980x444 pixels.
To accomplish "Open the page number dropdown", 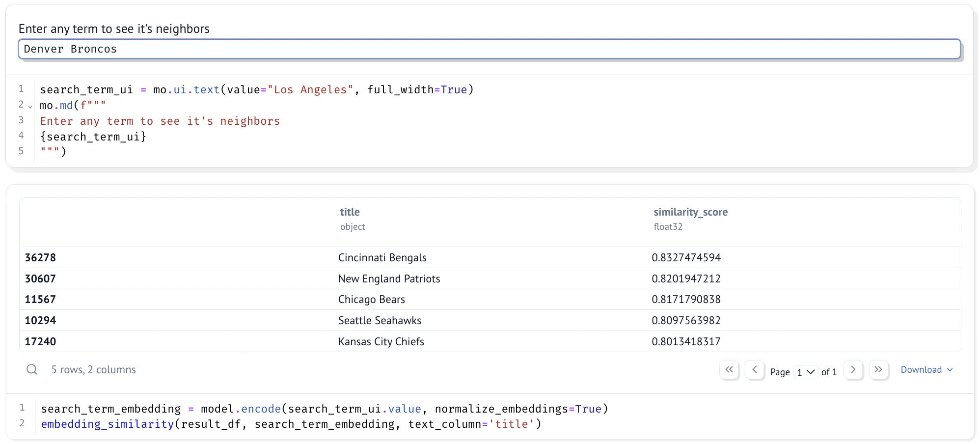I will (805, 372).
